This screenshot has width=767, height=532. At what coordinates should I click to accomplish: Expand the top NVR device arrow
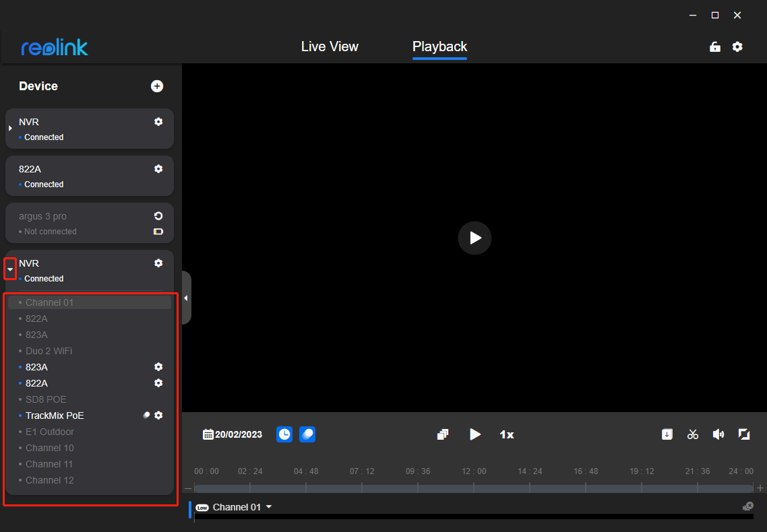pyautogui.click(x=10, y=129)
